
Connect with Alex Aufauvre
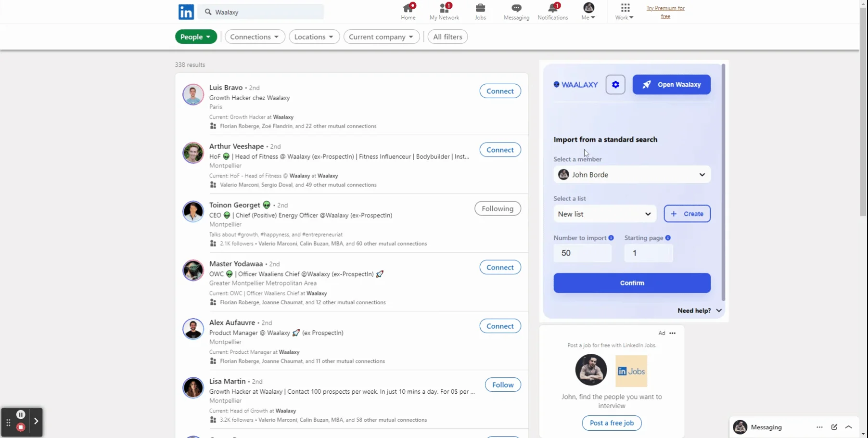pyautogui.click(x=500, y=326)
